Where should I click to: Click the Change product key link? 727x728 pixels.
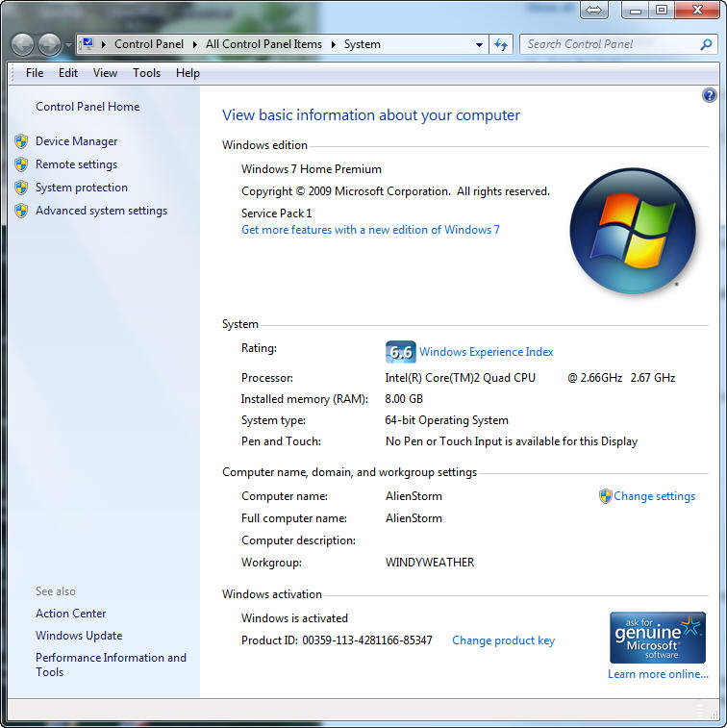pos(503,640)
